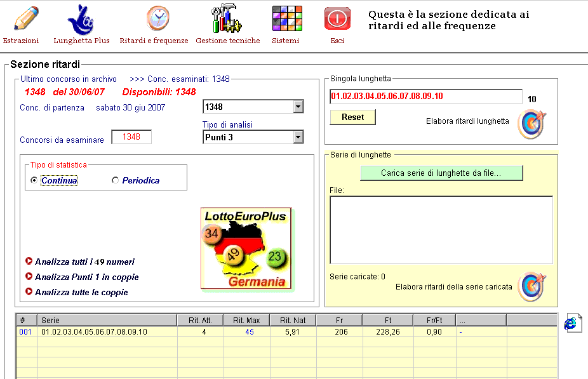Click row number 001 in results table
The width and height of the screenshot is (588, 379).
(x=25, y=332)
